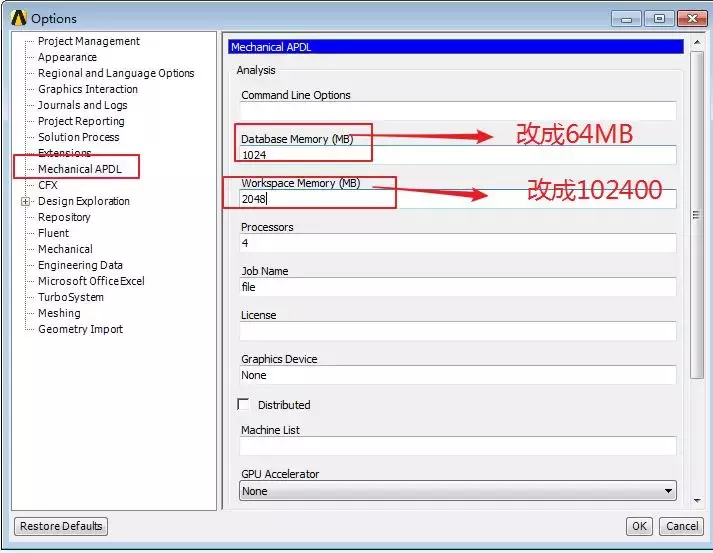Open the GPU Accelerator dropdown
This screenshot has height=553, width=713.
458,491
